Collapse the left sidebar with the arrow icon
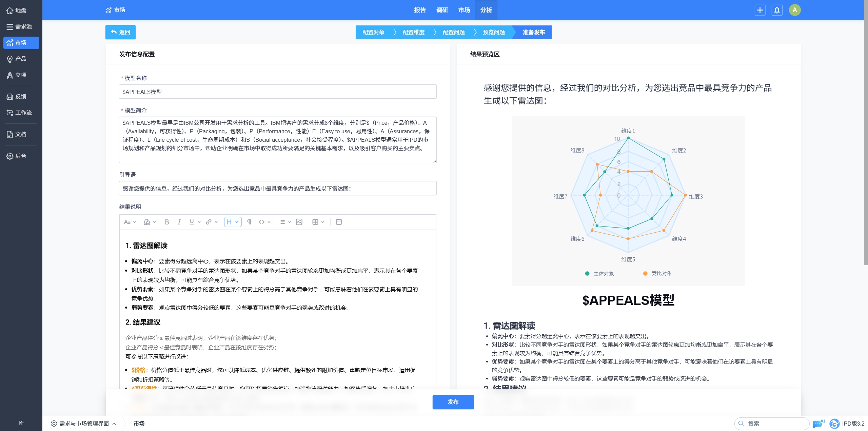Image resolution: width=868 pixels, height=431 pixels. [21, 423]
